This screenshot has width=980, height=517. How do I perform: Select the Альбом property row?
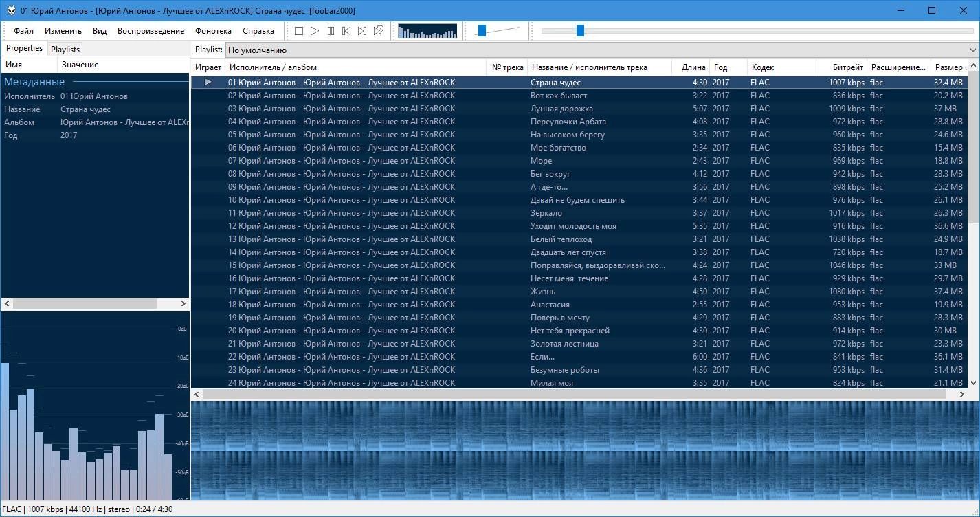click(95, 122)
